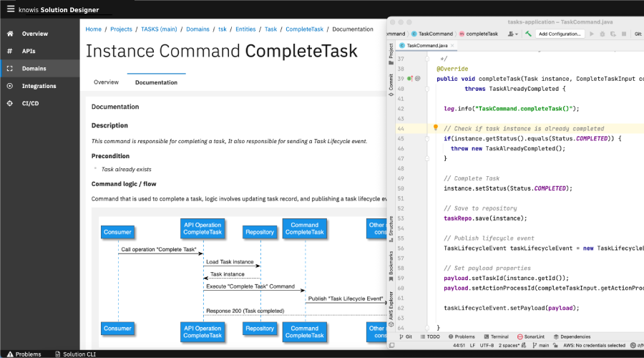Viewport: 644px width, 358px height.
Task: Select the Documentation tab
Action: tap(156, 82)
